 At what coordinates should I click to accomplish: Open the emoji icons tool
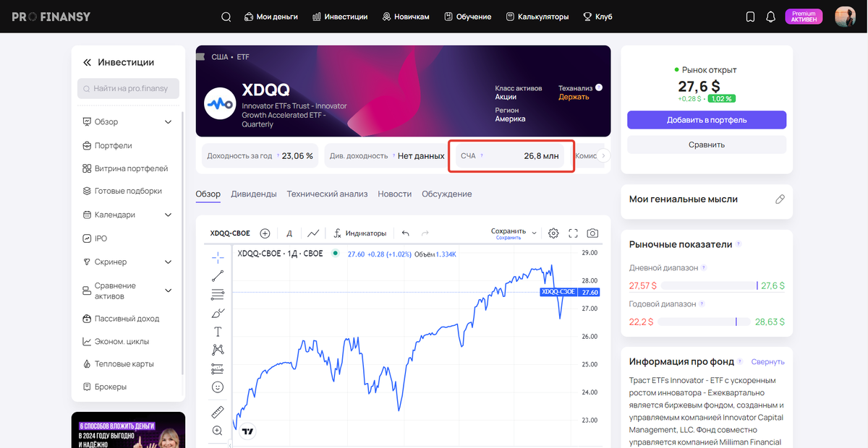tap(218, 387)
